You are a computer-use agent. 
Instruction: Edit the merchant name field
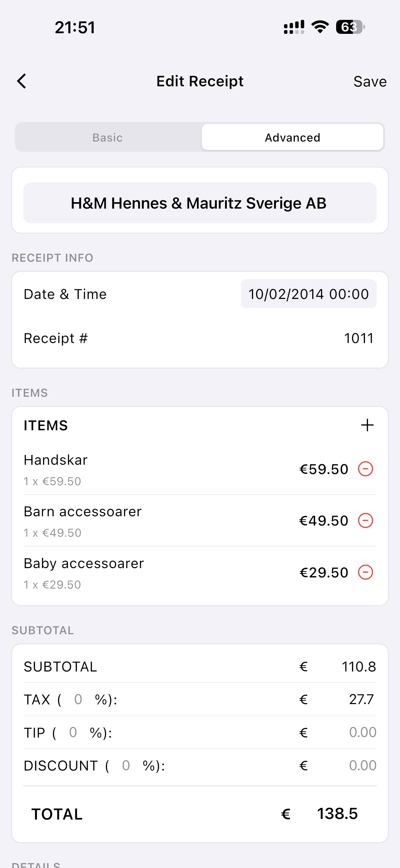(x=200, y=203)
